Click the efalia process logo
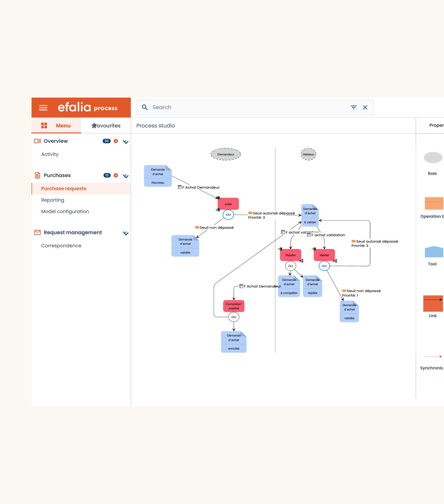Screen dimensions: 444x504 (88, 107)
